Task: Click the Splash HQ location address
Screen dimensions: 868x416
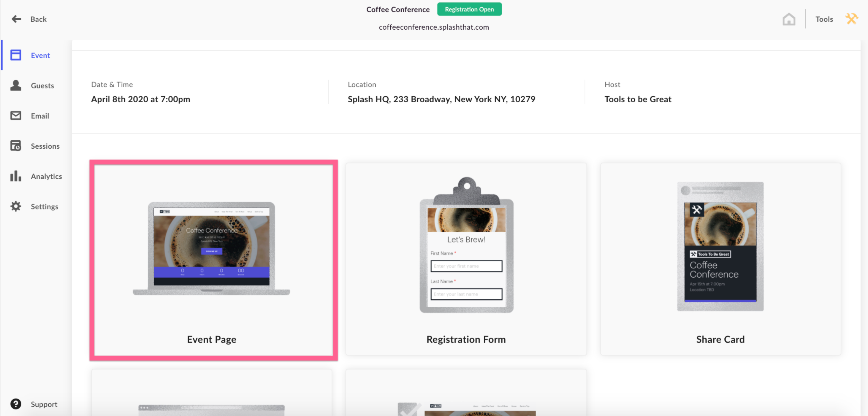Action: [441, 99]
